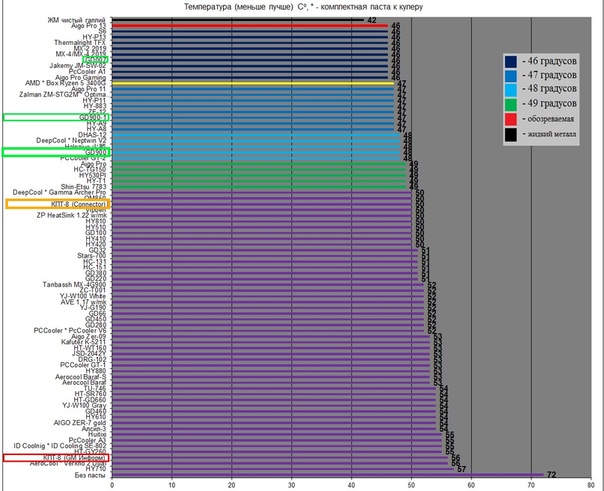Select the label Thermalright TFX
The height and width of the screenshot is (491, 604).
point(80,43)
